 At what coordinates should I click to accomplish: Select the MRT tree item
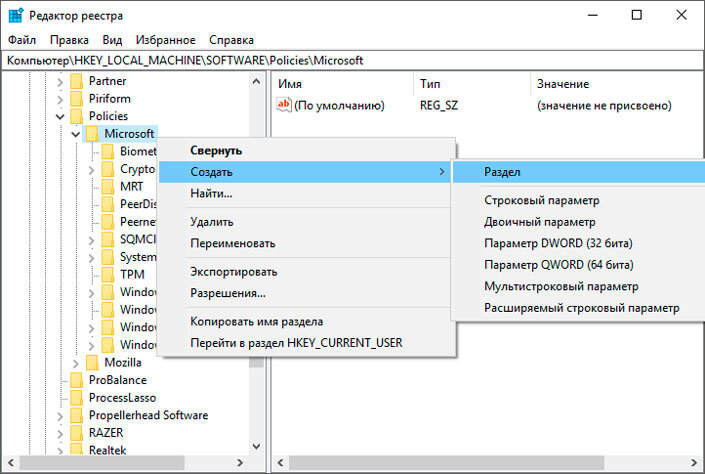coord(131,187)
